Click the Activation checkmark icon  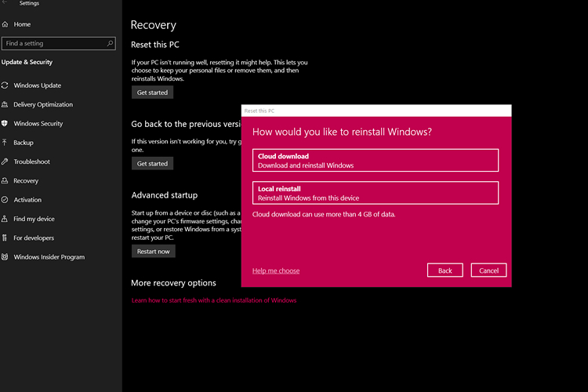point(5,200)
